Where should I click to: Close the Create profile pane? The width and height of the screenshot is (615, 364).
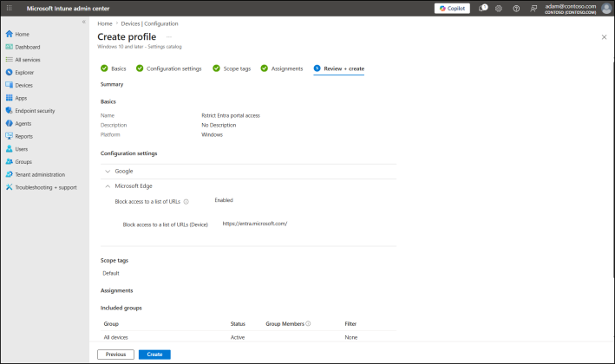tap(604, 36)
